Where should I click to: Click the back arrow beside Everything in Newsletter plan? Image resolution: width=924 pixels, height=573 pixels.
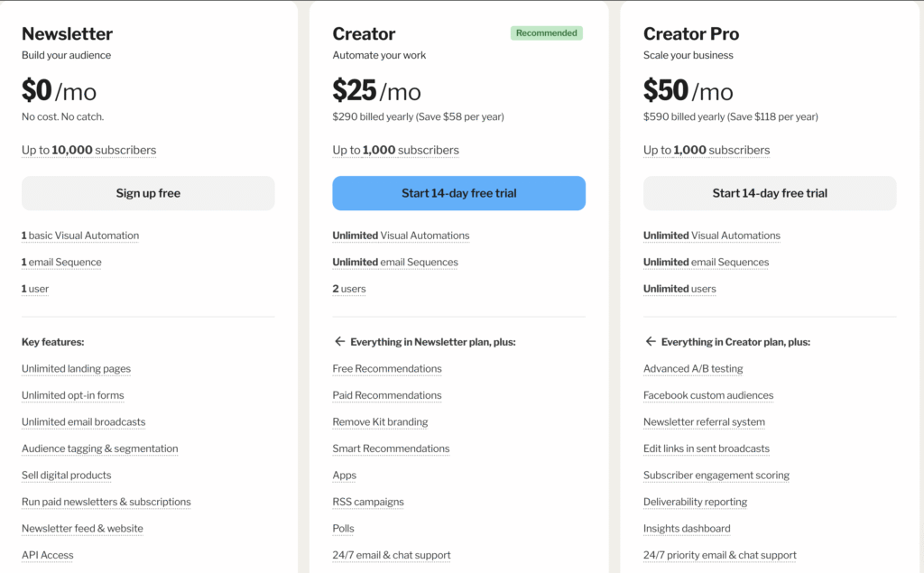tap(339, 341)
